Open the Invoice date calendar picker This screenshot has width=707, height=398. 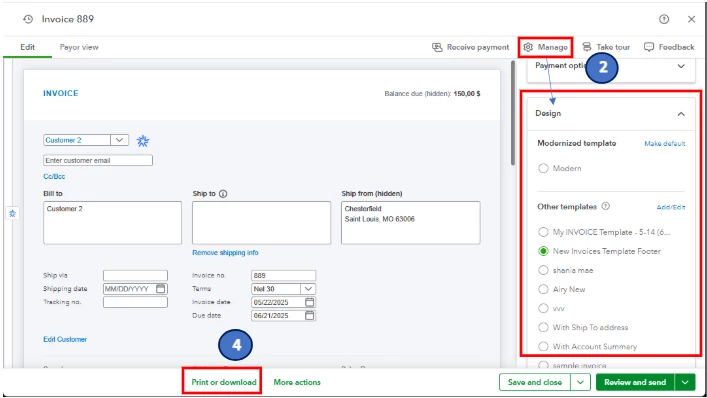(309, 302)
